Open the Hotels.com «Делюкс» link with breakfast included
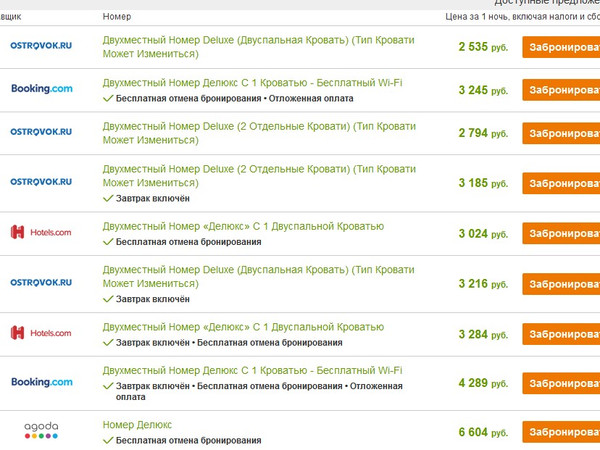Viewport: 600px width, 450px height. click(x=243, y=327)
